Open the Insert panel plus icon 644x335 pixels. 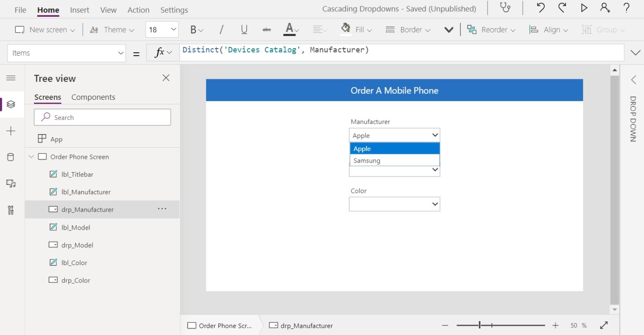point(10,131)
